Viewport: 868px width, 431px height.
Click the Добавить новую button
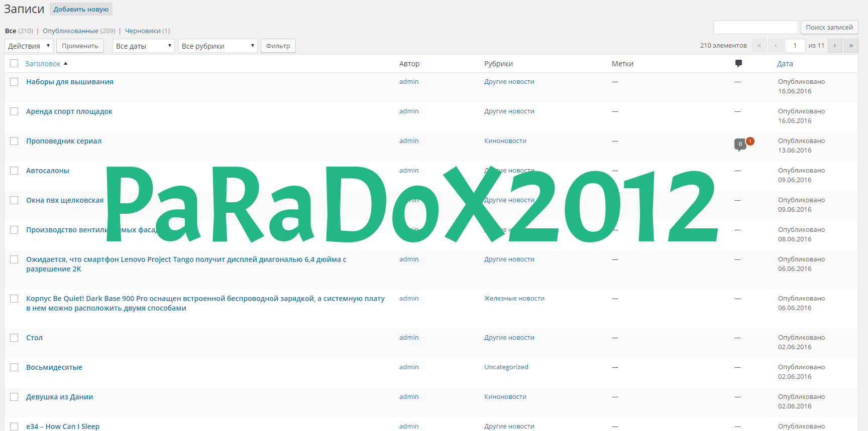pyautogui.click(x=81, y=9)
